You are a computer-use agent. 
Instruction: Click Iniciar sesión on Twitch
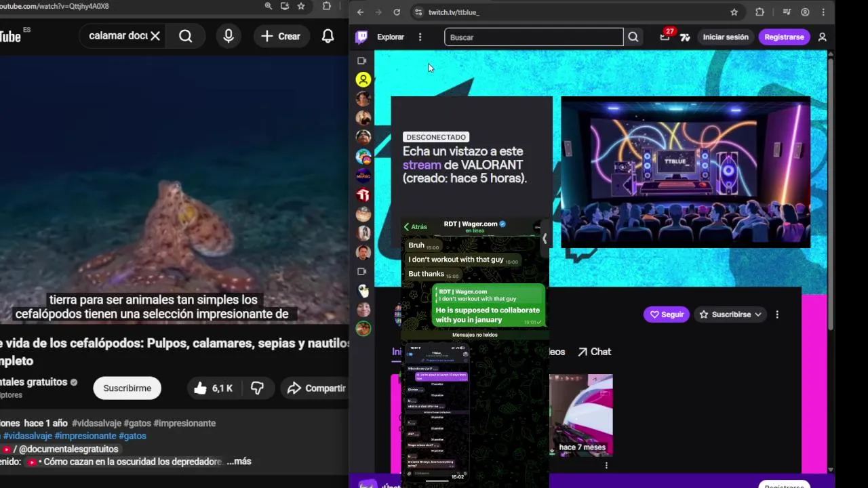pyautogui.click(x=726, y=37)
